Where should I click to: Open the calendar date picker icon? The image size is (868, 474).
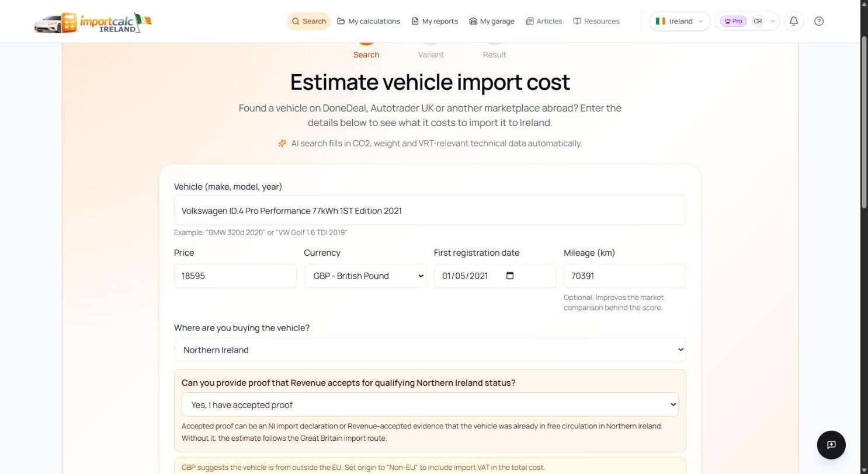point(510,276)
